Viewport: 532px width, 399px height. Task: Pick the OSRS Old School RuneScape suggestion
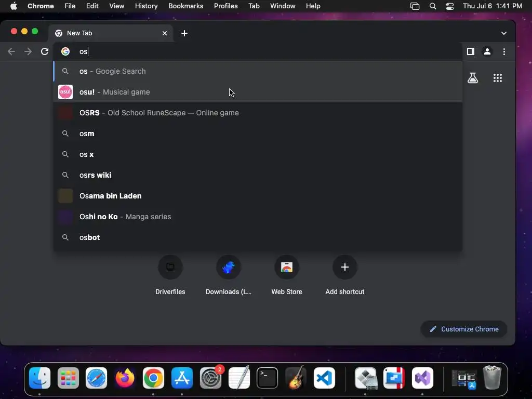(258, 113)
